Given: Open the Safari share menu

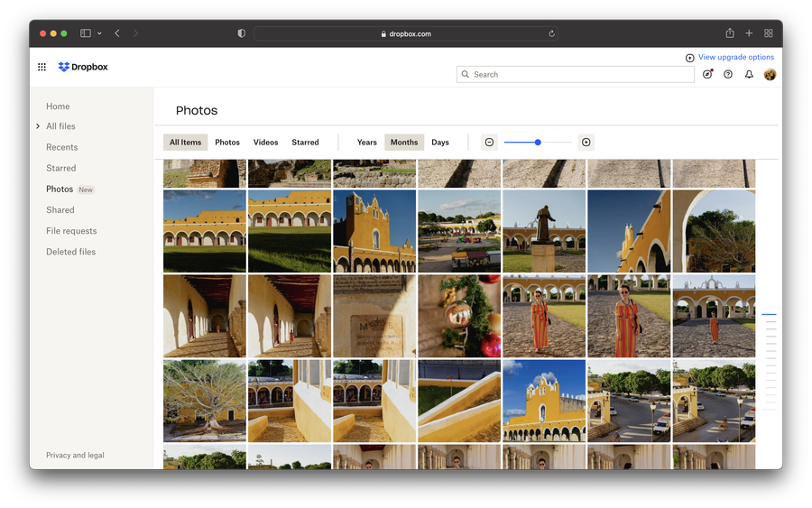Looking at the screenshot, I should 730,33.
